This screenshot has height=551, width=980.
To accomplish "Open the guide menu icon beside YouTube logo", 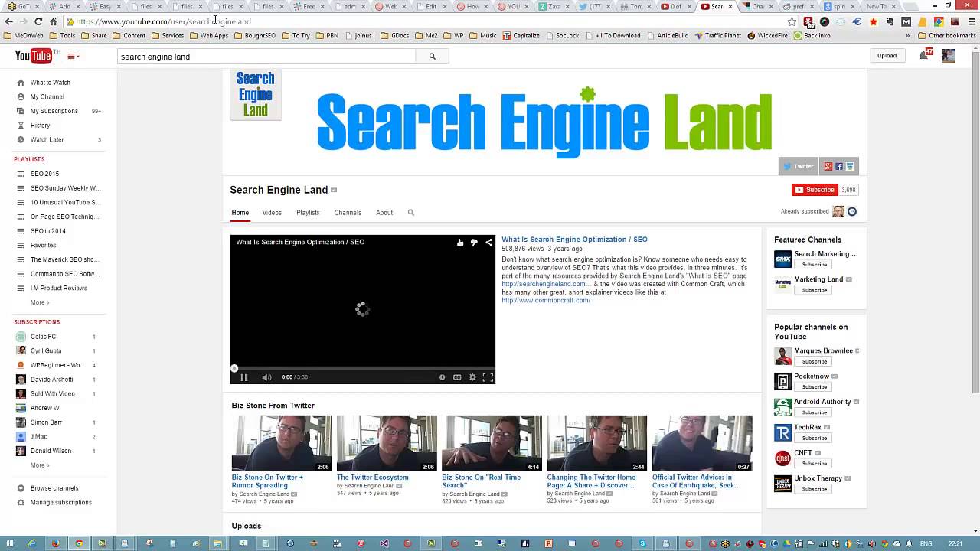I will pyautogui.click(x=73, y=56).
